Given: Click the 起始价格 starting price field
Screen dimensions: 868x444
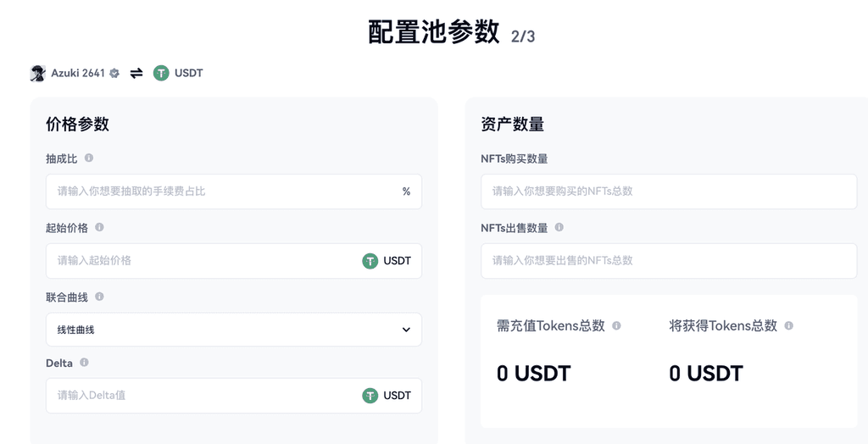Looking at the screenshot, I should pos(203,261).
